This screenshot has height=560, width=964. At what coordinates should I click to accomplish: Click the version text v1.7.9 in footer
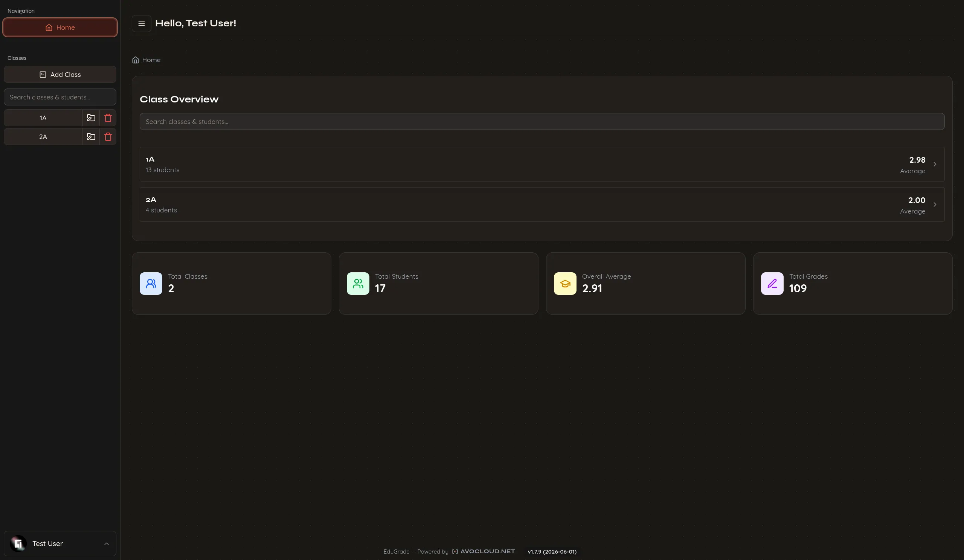pyautogui.click(x=552, y=552)
